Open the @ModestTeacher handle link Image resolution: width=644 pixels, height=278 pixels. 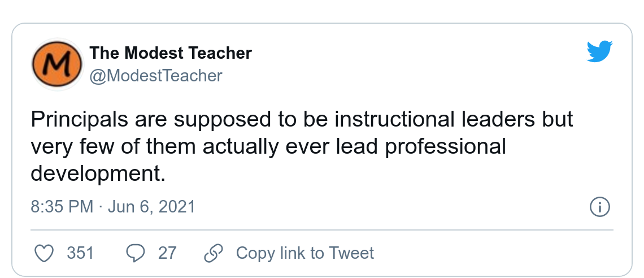(156, 76)
